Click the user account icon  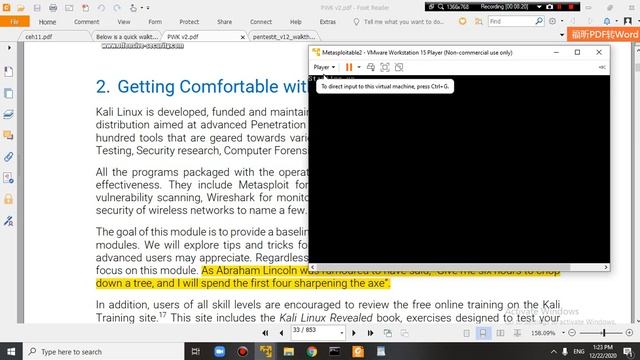click(628, 21)
